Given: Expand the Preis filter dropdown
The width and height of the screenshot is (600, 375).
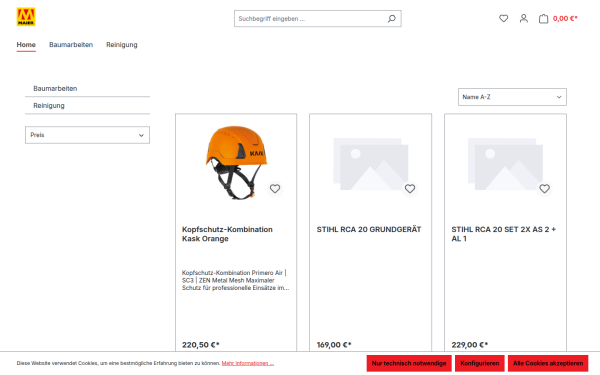Looking at the screenshot, I should tap(87, 135).
